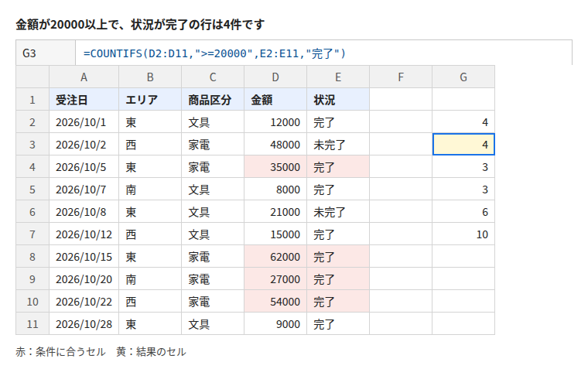
Task: Click 完了 status in row 2
Action: (x=338, y=122)
